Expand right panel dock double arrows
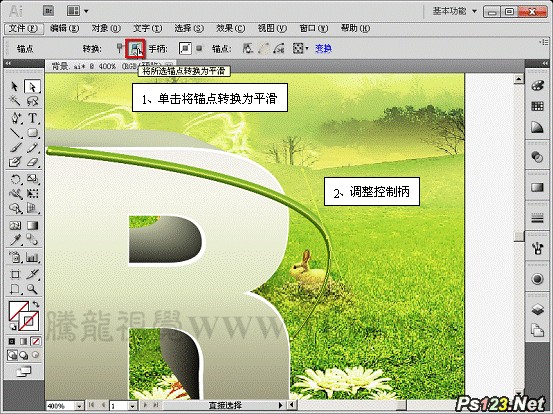553x414 pixels. pyautogui.click(x=546, y=63)
